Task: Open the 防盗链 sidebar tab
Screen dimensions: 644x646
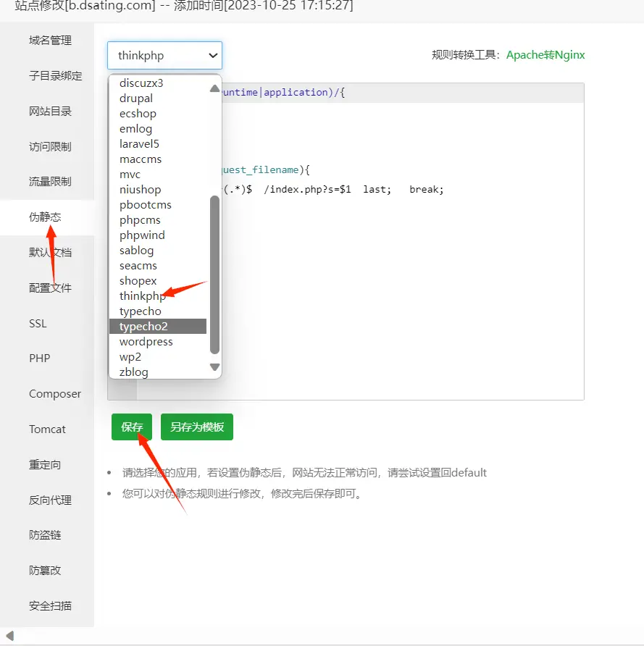Action: 45,535
